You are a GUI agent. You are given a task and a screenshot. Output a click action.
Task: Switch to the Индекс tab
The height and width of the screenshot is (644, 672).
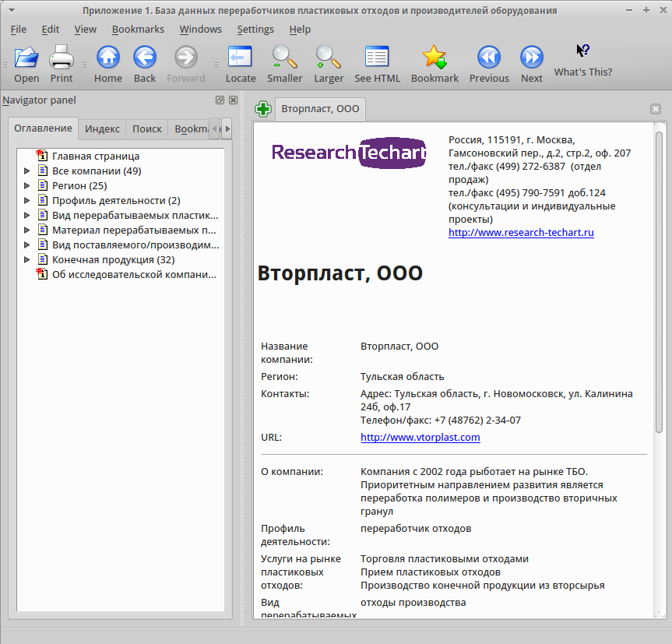pyautogui.click(x=102, y=129)
